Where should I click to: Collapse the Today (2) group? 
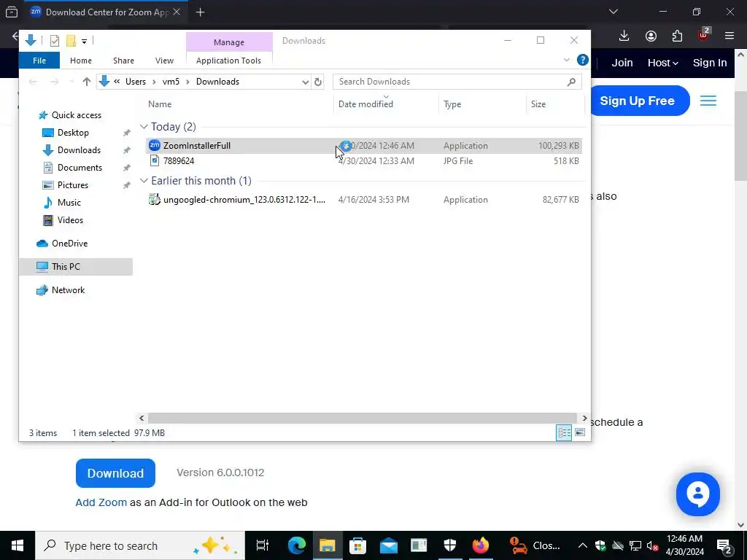pos(144,127)
